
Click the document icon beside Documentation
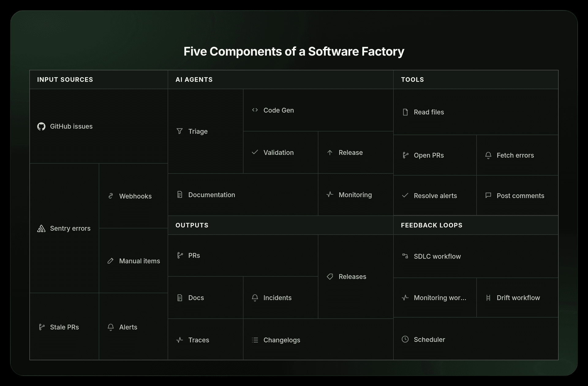[x=180, y=195]
